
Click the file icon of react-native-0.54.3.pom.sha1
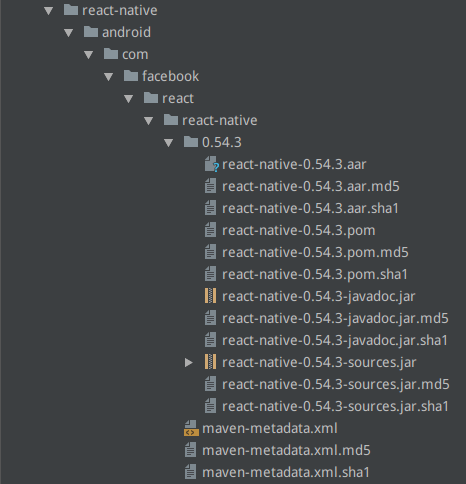tap(210, 274)
